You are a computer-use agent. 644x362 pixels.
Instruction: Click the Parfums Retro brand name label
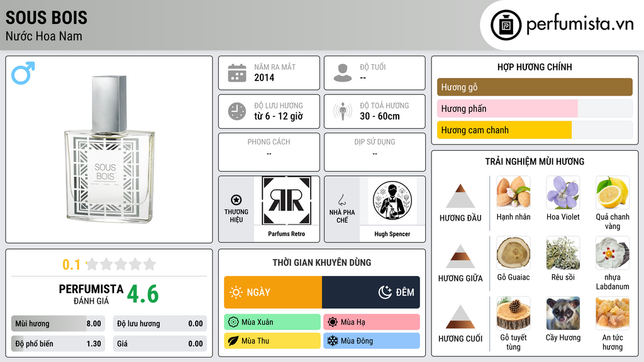pyautogui.click(x=287, y=234)
